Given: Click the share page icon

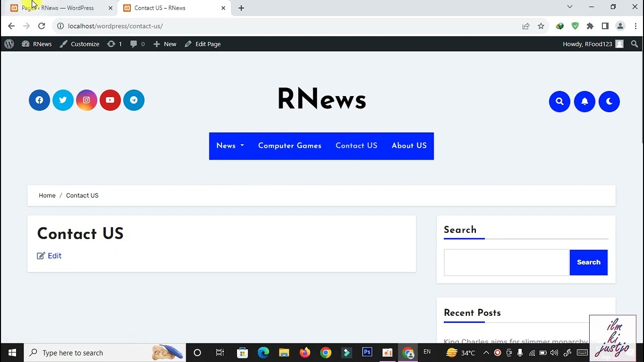Looking at the screenshot, I should (x=526, y=26).
